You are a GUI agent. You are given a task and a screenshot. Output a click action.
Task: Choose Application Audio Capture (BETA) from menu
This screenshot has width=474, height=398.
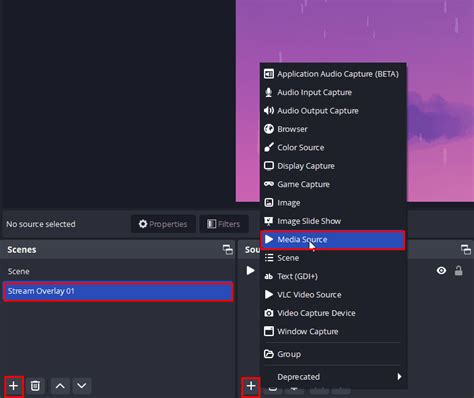(333, 74)
